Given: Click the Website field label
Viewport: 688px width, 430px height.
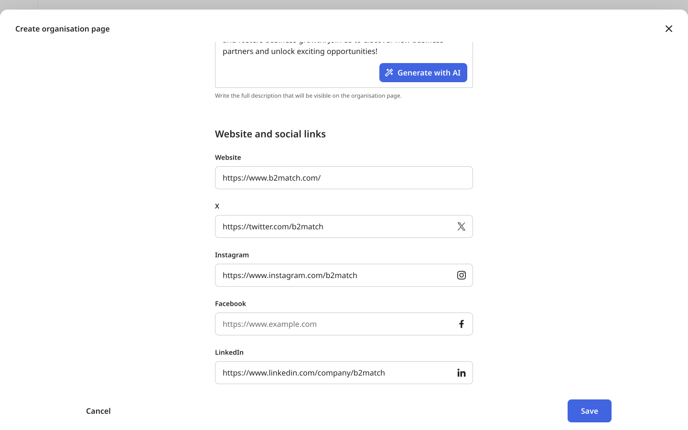Looking at the screenshot, I should tap(228, 157).
